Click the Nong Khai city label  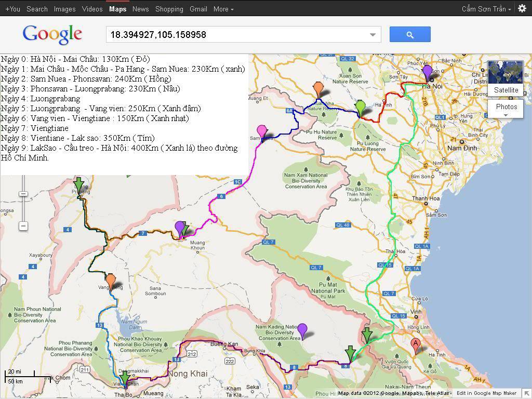click(x=188, y=374)
